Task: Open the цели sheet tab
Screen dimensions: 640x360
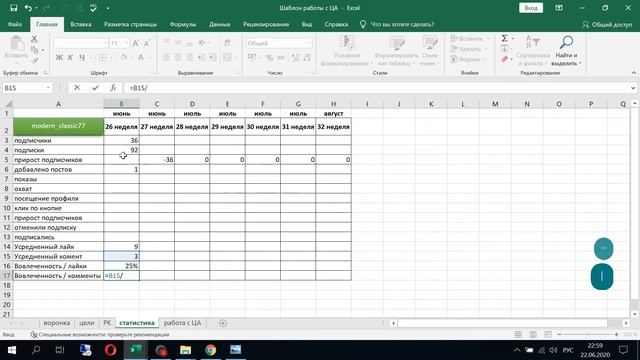Action: tap(87, 323)
